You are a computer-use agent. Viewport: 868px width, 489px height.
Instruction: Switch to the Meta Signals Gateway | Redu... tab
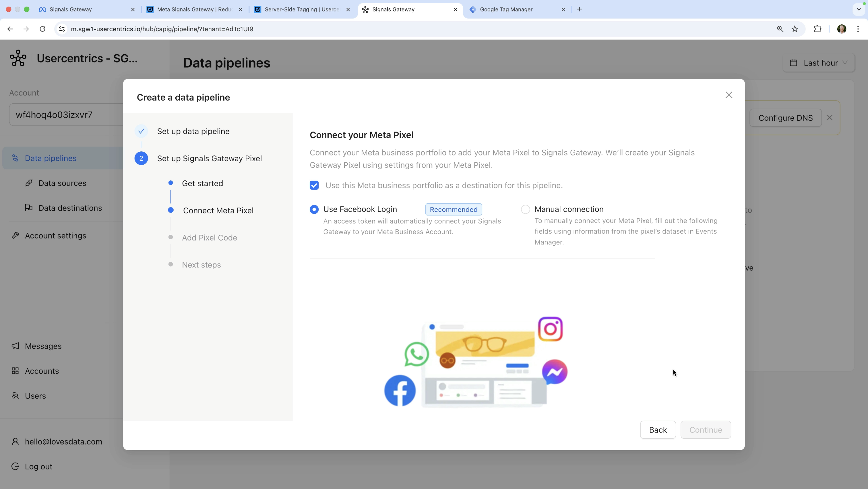[x=195, y=9]
